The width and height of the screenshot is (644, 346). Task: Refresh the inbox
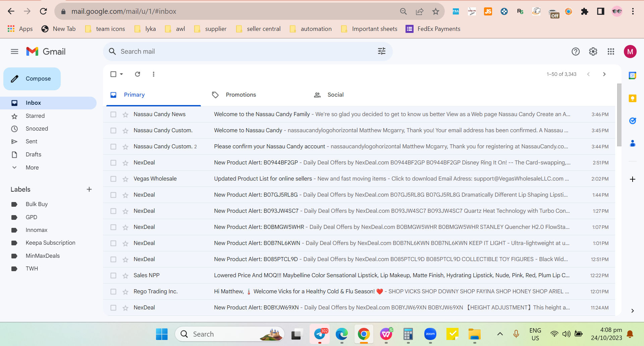pyautogui.click(x=138, y=74)
